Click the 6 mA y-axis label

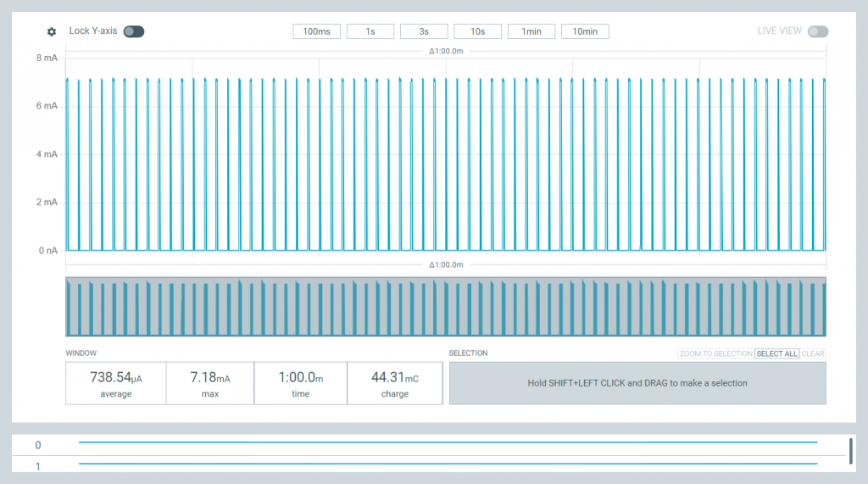(47, 106)
